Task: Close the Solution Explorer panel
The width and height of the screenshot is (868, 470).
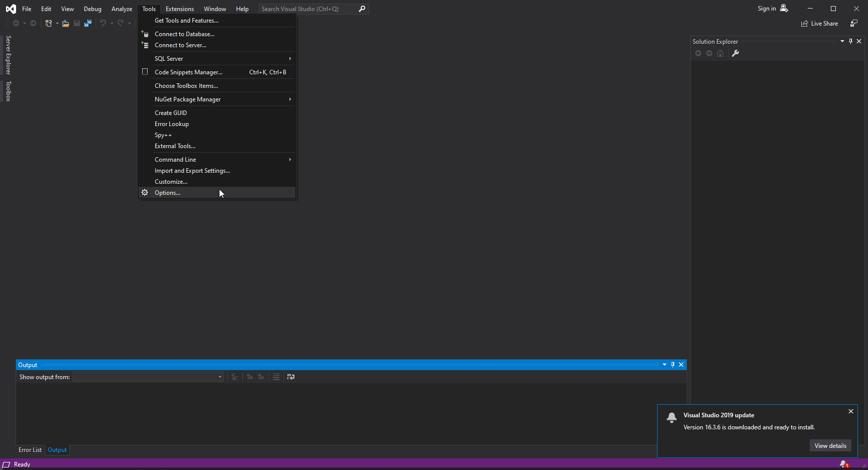Action: click(859, 41)
